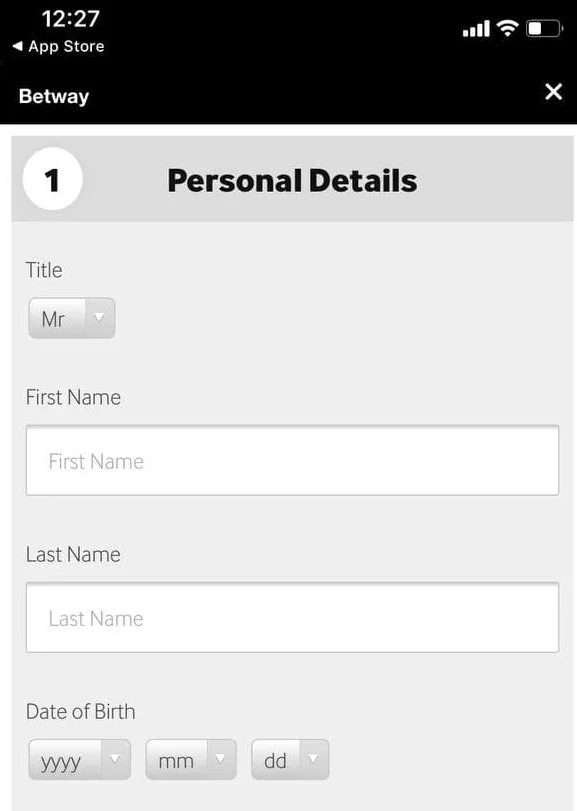The width and height of the screenshot is (577, 811).
Task: Open the Title dropdown showing Mr
Action: 72,318
